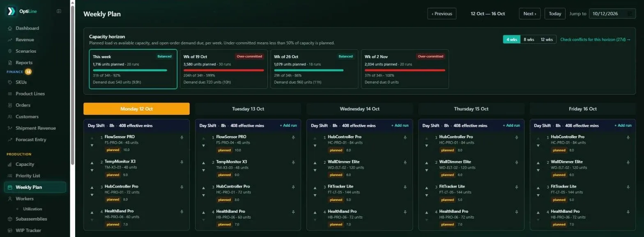Add run to Friday's Day Shift
This screenshot has width=644, height=237.
coord(623,125)
